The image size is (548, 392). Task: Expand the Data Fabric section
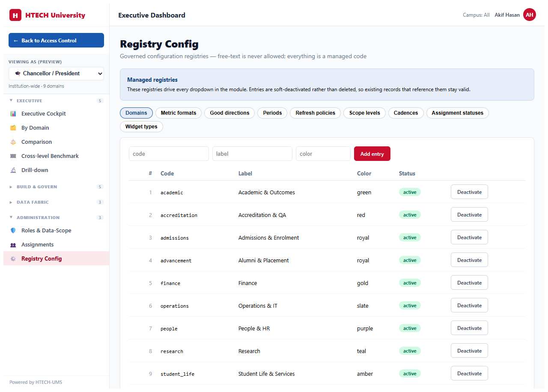(56, 202)
